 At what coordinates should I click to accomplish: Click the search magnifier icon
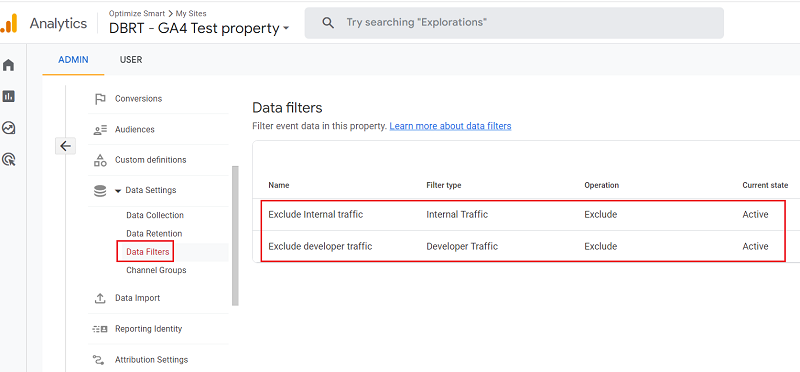point(329,22)
